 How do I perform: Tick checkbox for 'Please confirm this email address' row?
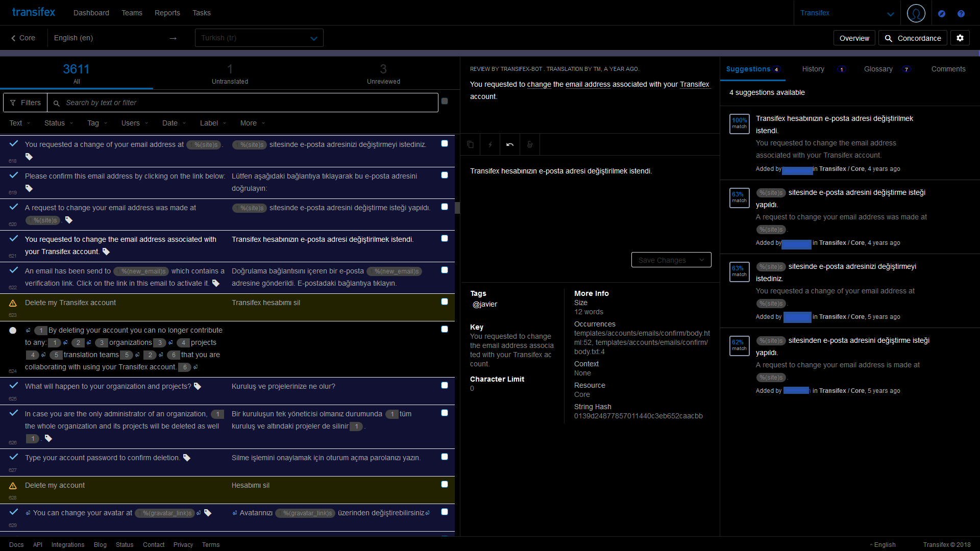click(445, 176)
